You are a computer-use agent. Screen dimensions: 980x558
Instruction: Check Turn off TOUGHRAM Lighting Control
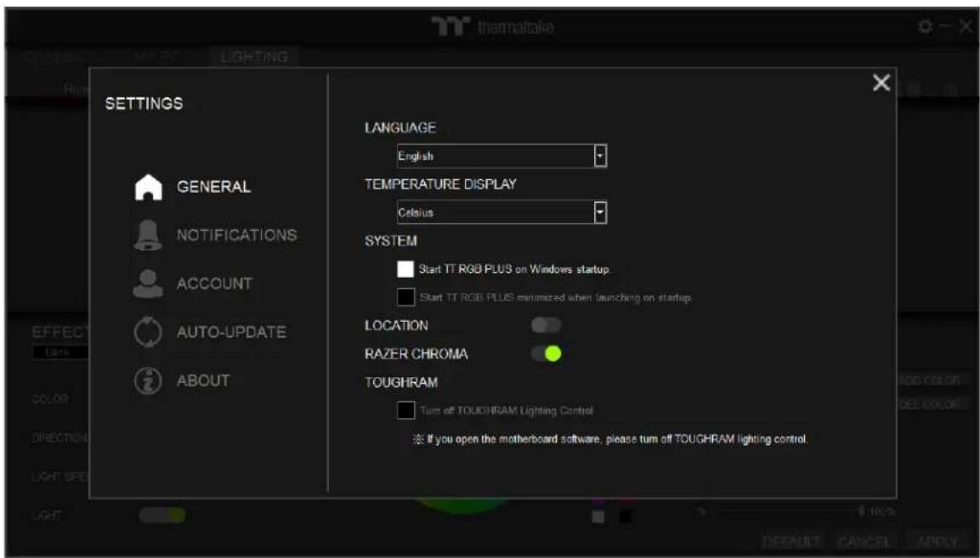coord(405,410)
